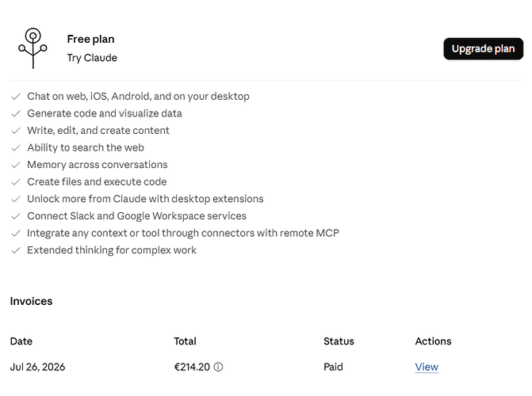Viewport: 532px width, 396px height.
Task: Click the Free plan title text
Action: 90,39
